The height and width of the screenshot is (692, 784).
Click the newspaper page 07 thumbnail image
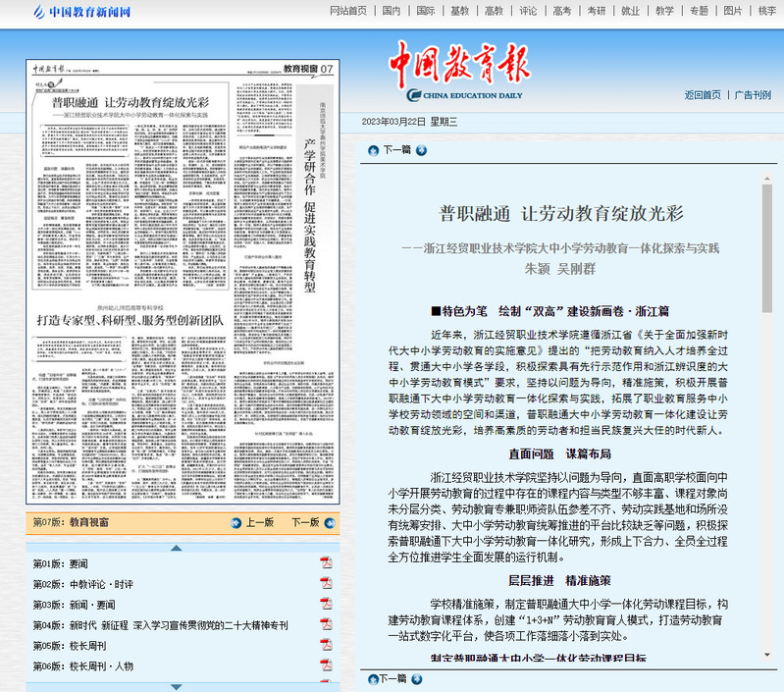(x=183, y=282)
